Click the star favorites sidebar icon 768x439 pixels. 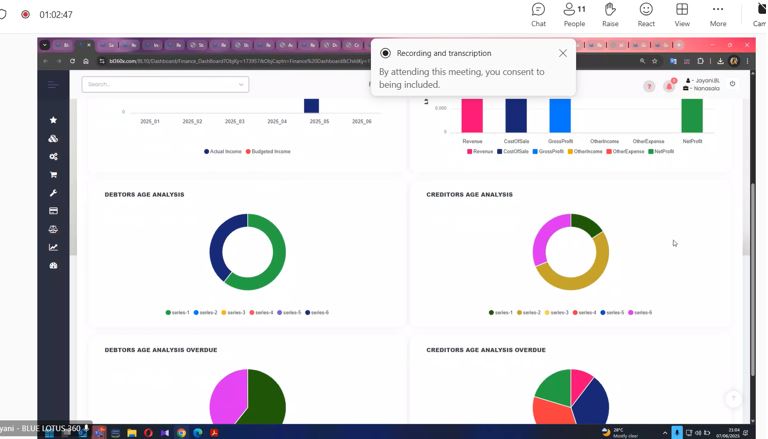(x=53, y=120)
